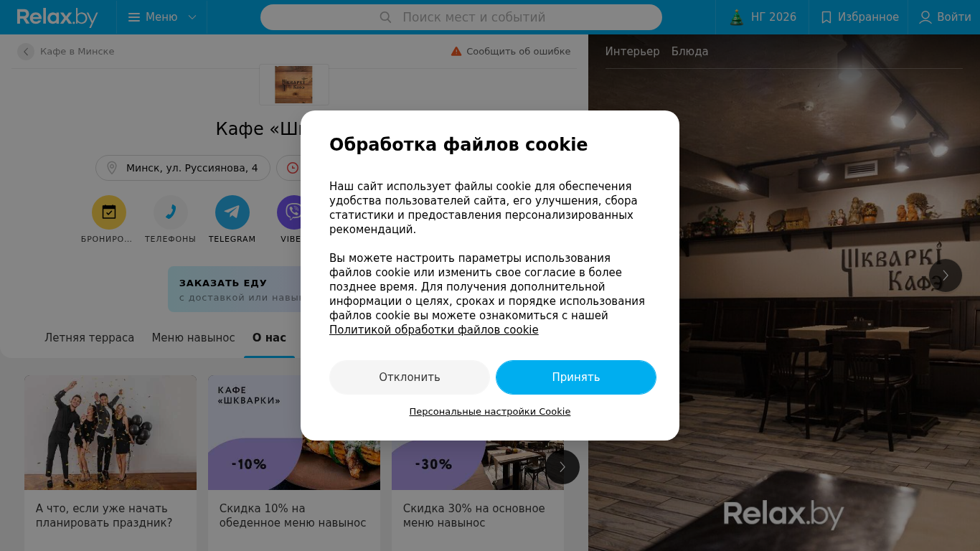
Task: Click the Relax.by logo in header
Action: click(x=57, y=17)
